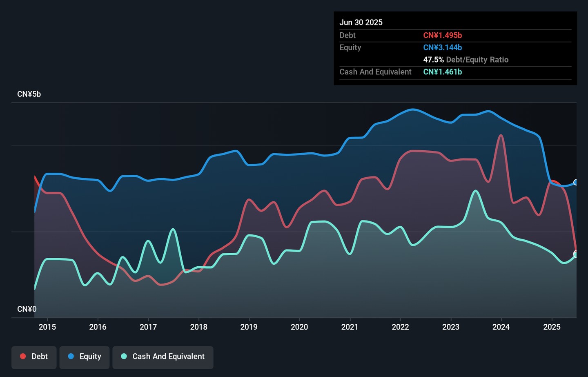Click the 2020 x-axis year label
588x377 pixels.
pos(299,327)
